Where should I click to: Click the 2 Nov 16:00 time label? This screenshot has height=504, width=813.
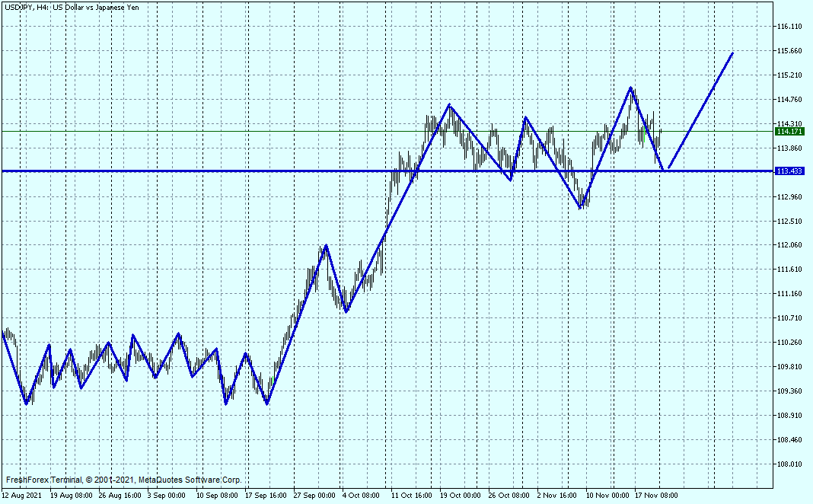tap(557, 496)
